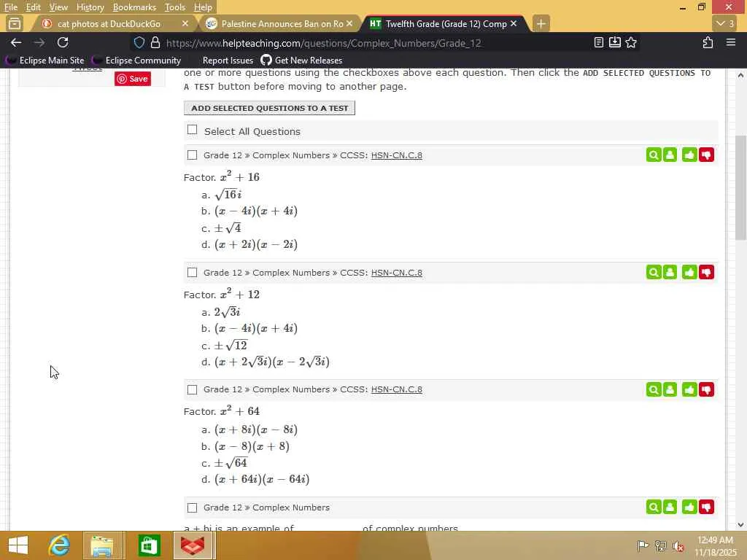Open the Bookmarks menu
Screen dimensions: 747x560
(x=134, y=7)
